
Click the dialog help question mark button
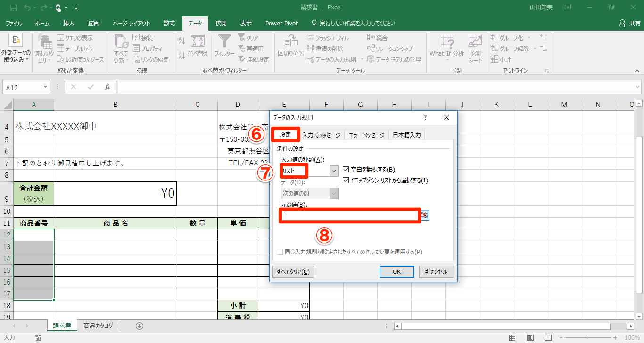click(x=425, y=117)
